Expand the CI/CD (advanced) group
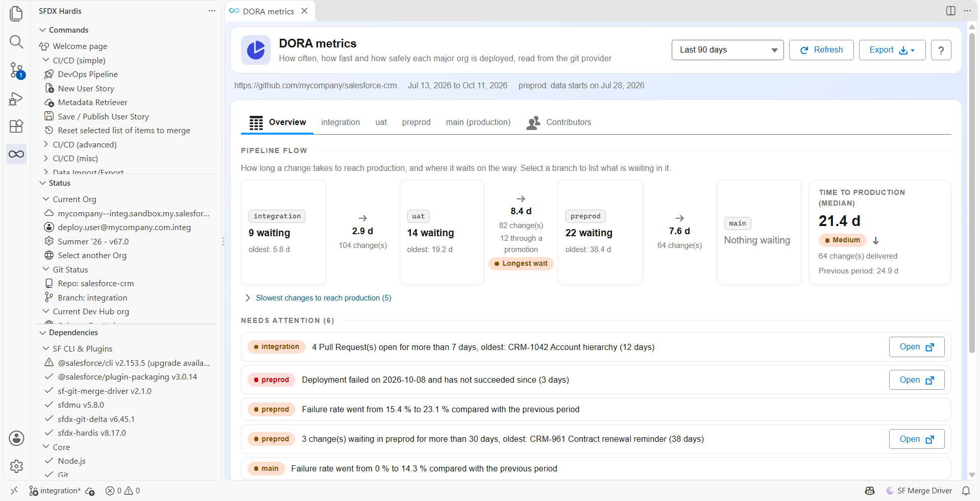This screenshot has height=501, width=980. [x=84, y=144]
